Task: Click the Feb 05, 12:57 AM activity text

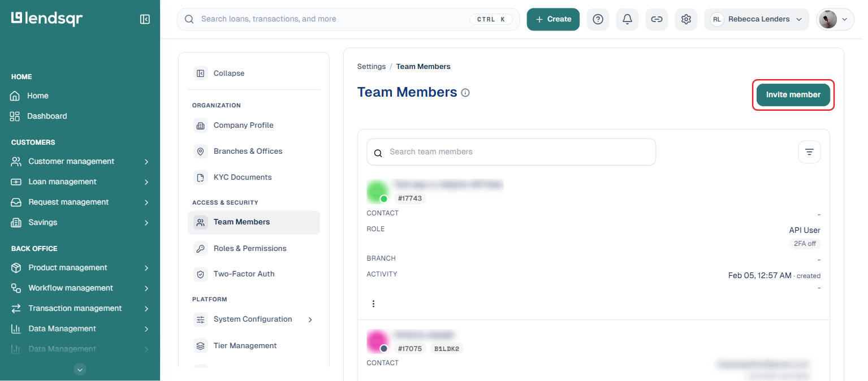Action: pyautogui.click(x=759, y=275)
